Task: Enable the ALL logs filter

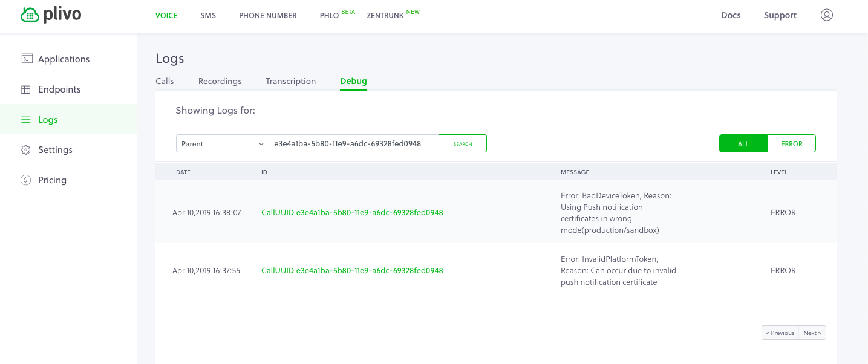Action: [x=743, y=143]
